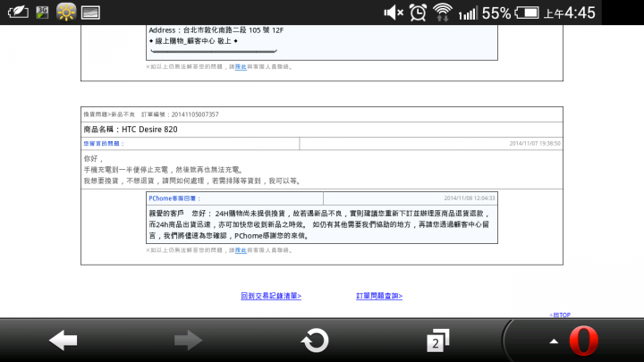The image size is (644, 362).
Task: Tap the sun weather notification icon
Action: point(66,13)
